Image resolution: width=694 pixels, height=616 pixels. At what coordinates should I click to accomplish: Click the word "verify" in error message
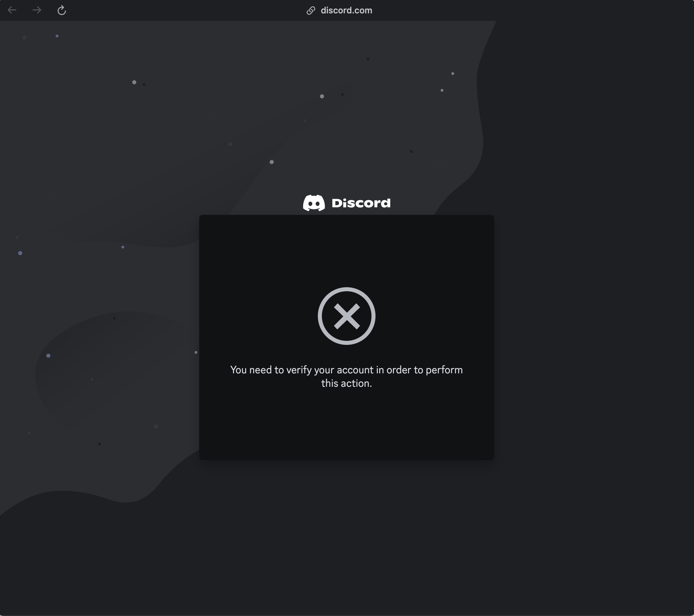coord(299,370)
